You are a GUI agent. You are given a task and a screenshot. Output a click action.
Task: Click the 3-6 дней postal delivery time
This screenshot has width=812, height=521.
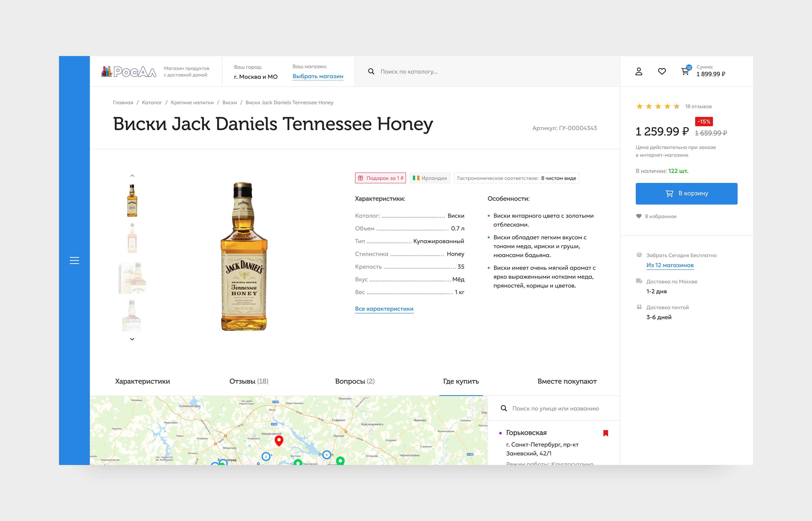pos(659,317)
